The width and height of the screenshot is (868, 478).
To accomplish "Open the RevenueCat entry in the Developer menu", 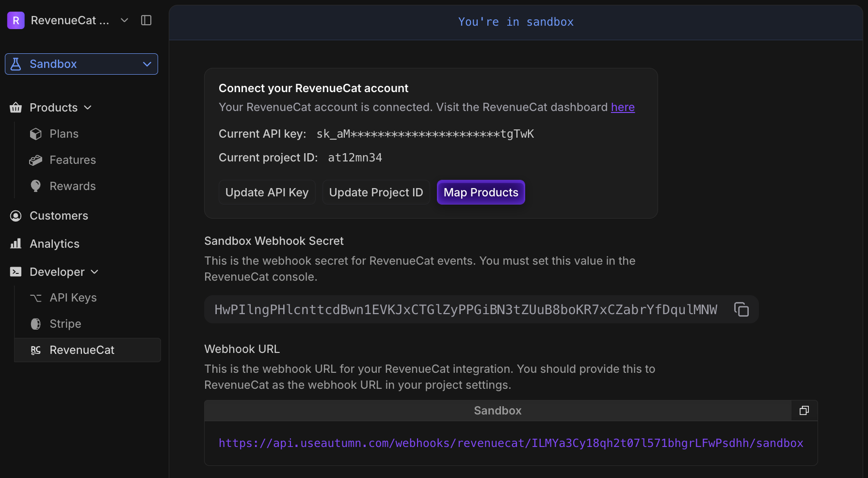I will coord(81,350).
